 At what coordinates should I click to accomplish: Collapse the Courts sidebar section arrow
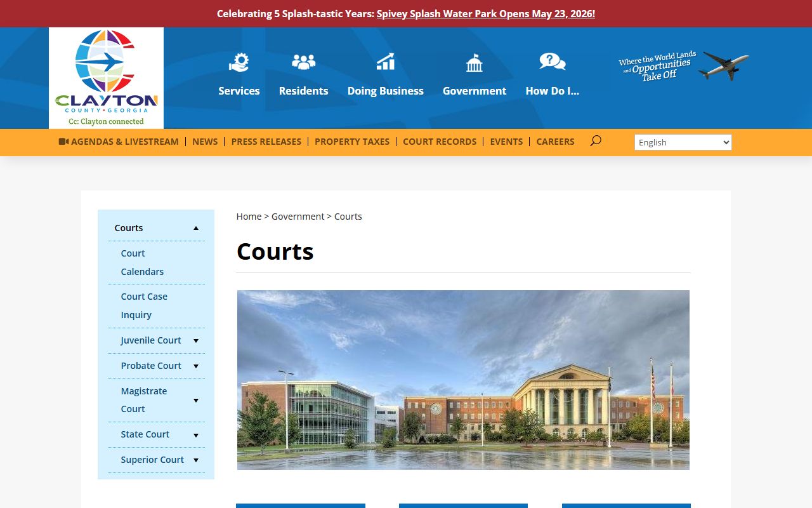tap(196, 228)
